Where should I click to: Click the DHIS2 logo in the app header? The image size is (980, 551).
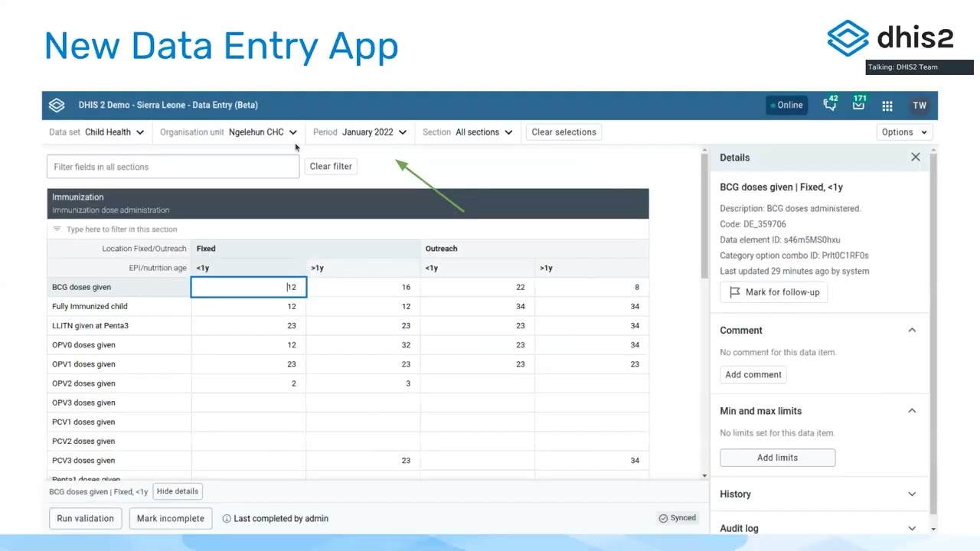point(57,105)
